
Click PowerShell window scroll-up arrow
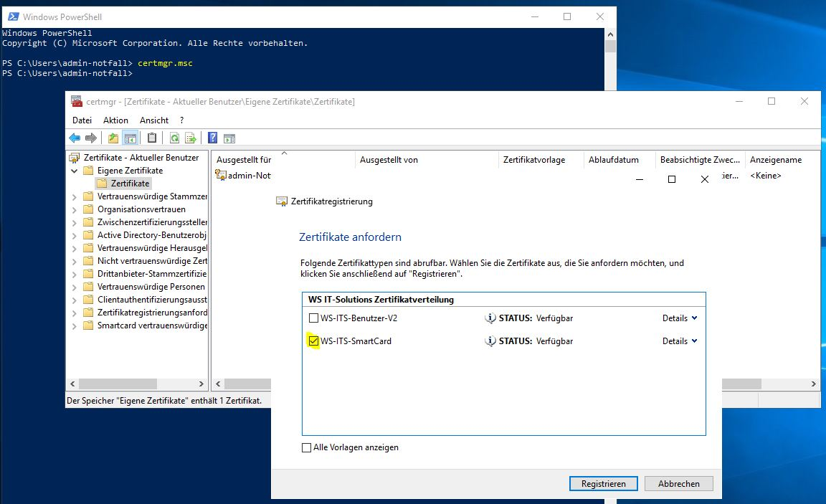click(x=611, y=34)
